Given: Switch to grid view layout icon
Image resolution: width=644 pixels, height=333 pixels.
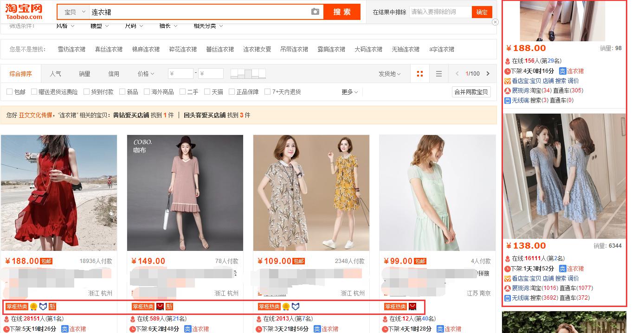Looking at the screenshot, I should [420, 74].
